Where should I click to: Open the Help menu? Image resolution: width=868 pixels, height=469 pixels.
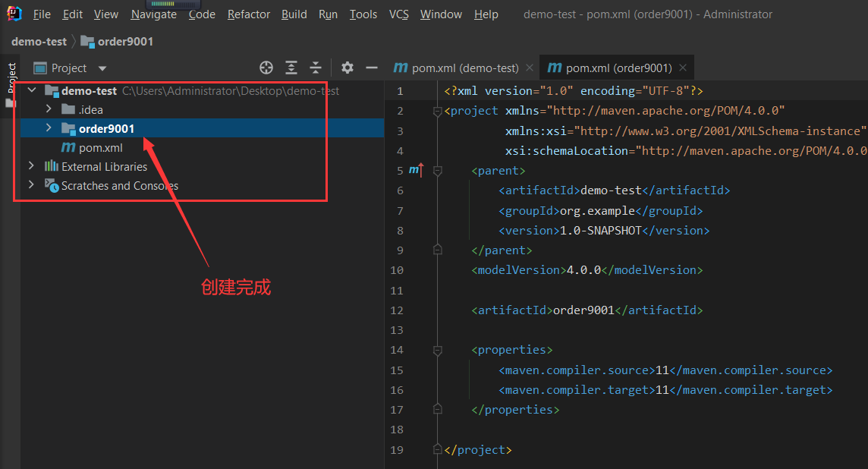pos(486,14)
